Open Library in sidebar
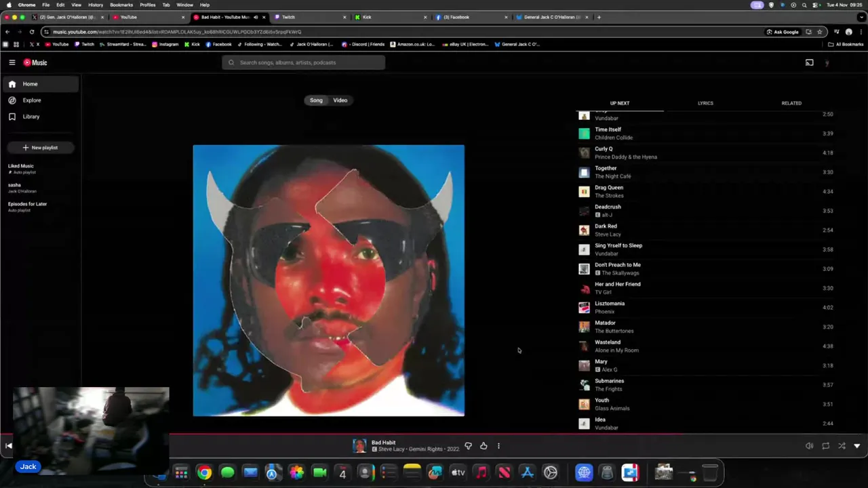 (40, 117)
